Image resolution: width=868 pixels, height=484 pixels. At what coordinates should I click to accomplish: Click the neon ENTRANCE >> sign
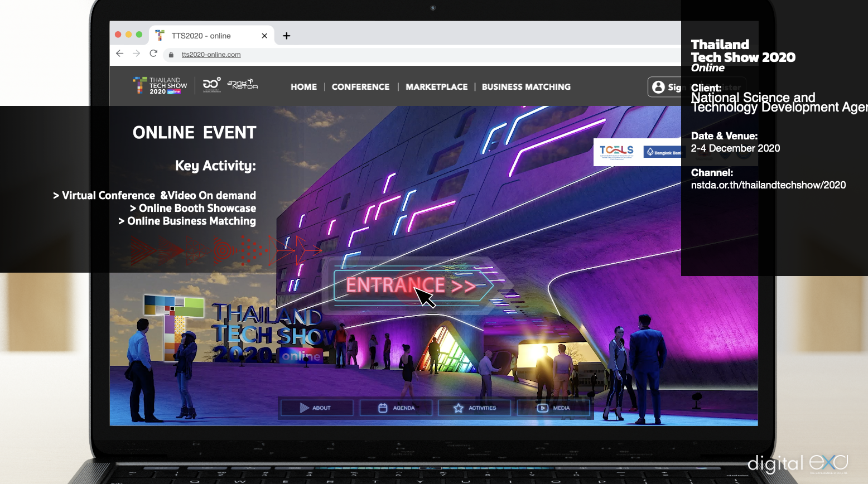click(410, 285)
